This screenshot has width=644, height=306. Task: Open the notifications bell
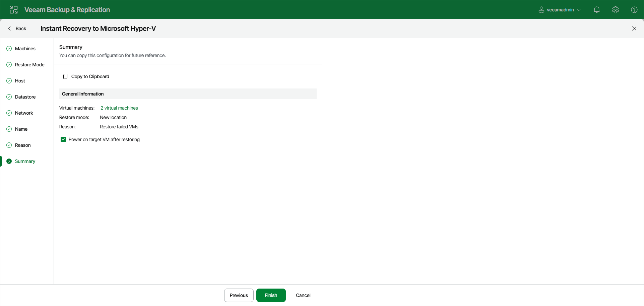pos(597,9)
